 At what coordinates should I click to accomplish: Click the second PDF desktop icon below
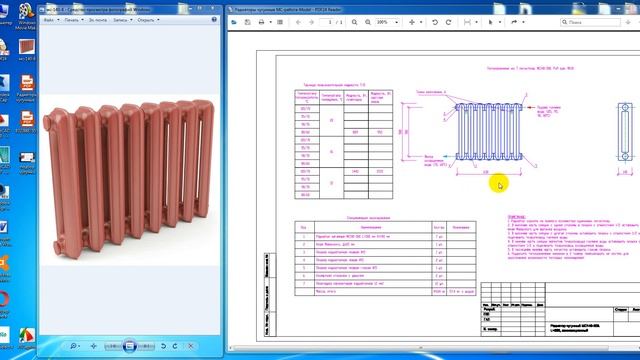27,122
